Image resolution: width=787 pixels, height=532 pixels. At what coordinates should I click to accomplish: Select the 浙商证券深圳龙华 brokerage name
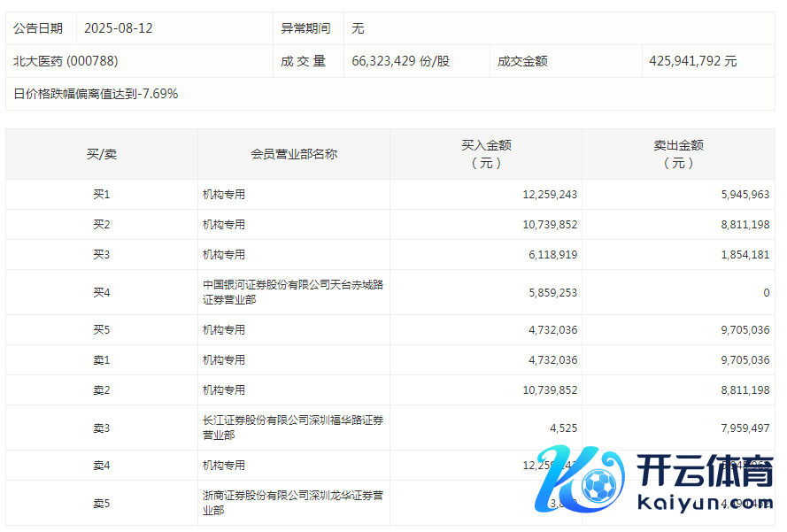click(292, 503)
